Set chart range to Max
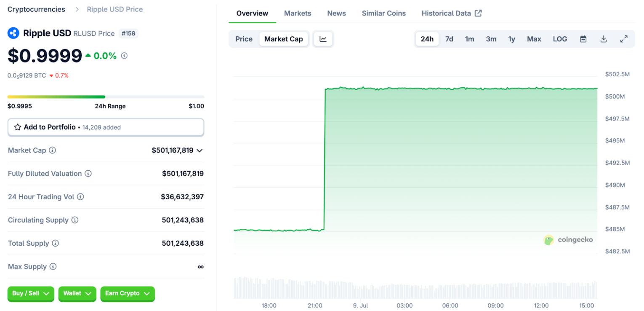644x311 pixels. [x=534, y=39]
